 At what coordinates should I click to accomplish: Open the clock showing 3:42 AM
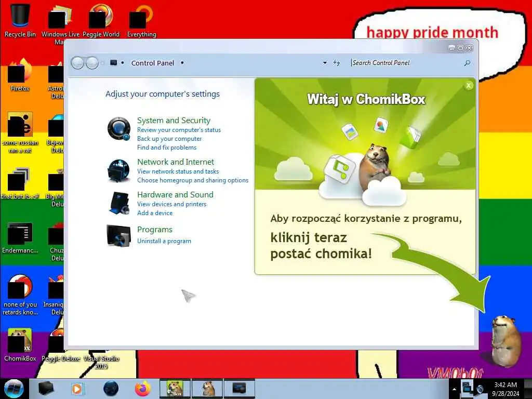pyautogui.click(x=506, y=389)
